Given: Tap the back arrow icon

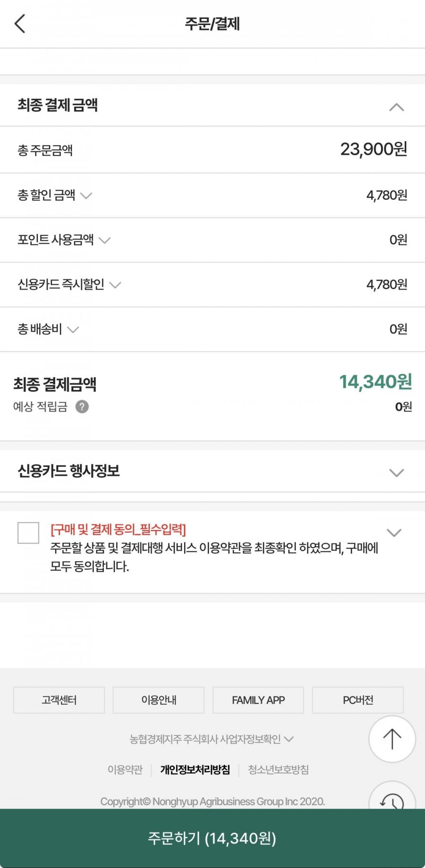Looking at the screenshot, I should pos(20,24).
